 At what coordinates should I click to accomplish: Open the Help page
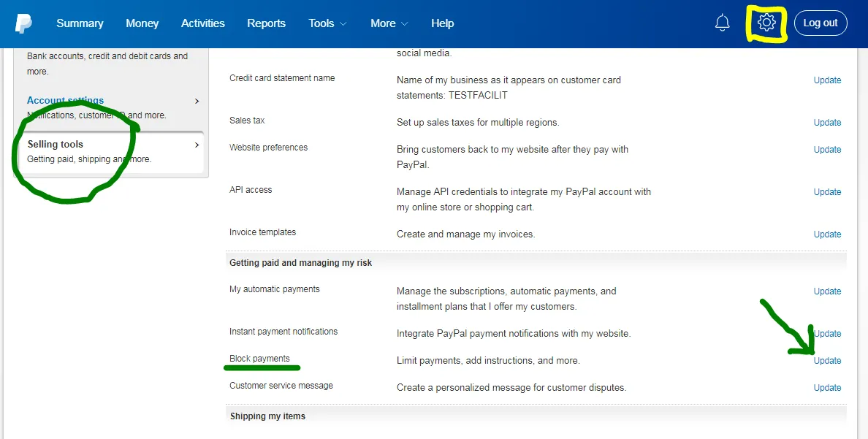point(442,23)
